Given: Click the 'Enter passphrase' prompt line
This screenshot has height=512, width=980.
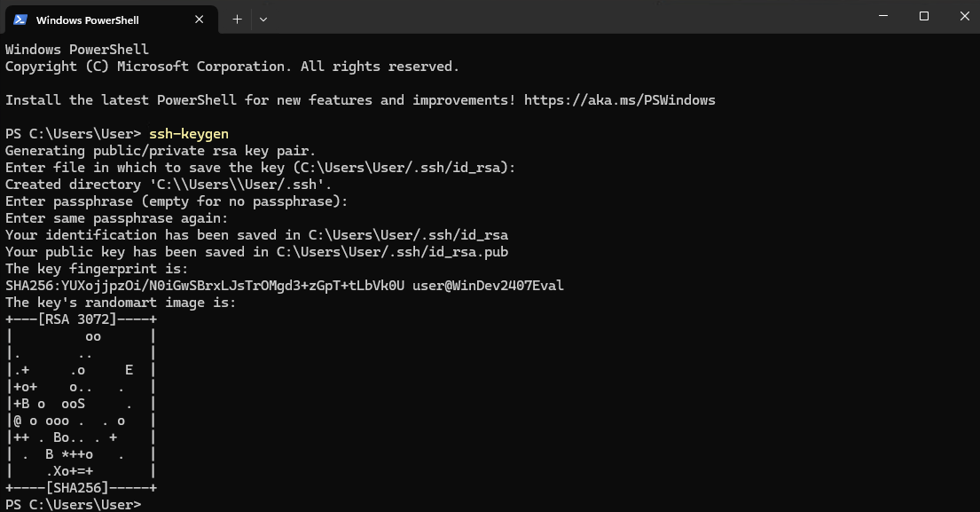Looking at the screenshot, I should click(x=176, y=201).
